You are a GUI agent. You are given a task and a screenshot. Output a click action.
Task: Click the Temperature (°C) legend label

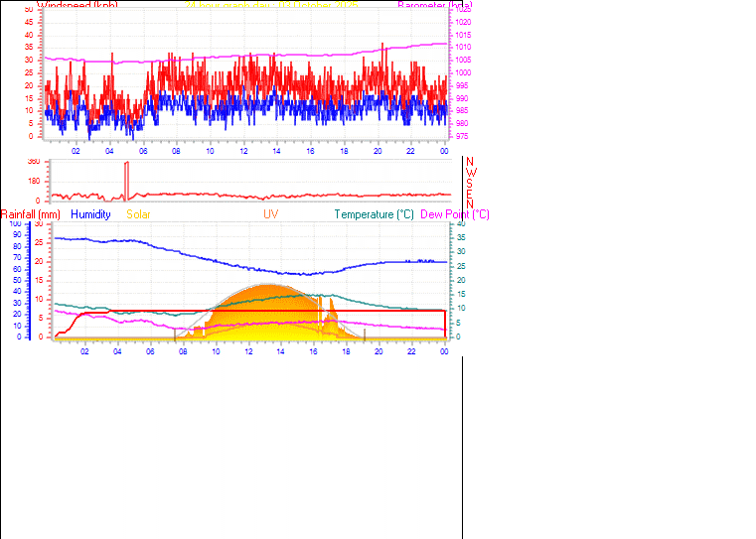coord(375,214)
